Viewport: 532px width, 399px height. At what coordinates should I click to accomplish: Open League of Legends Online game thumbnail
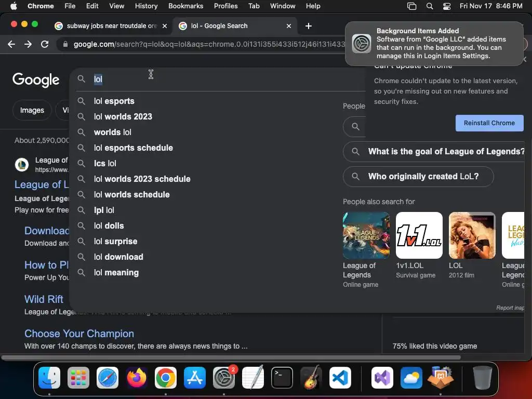(x=366, y=235)
